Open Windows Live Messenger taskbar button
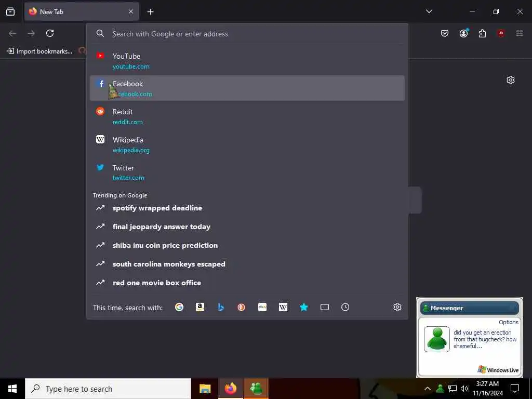 (x=256, y=389)
